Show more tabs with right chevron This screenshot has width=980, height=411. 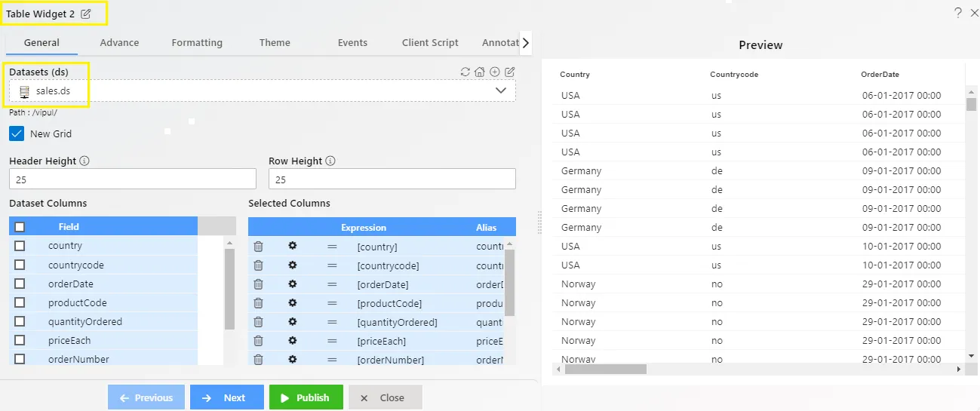526,43
